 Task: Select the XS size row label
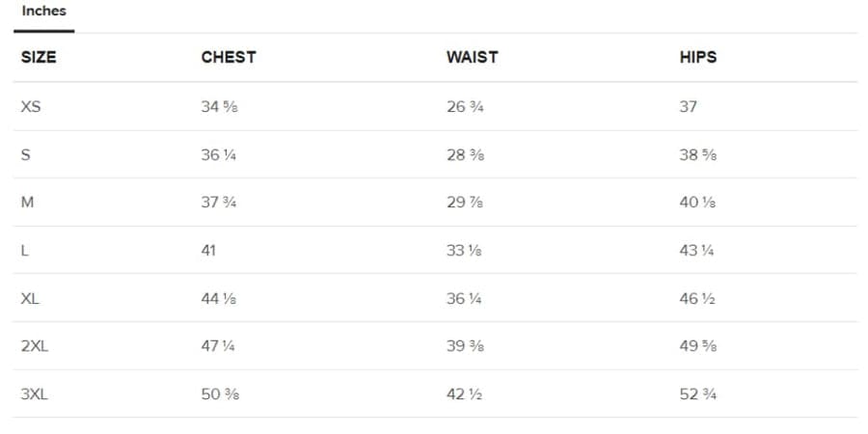tap(31, 106)
